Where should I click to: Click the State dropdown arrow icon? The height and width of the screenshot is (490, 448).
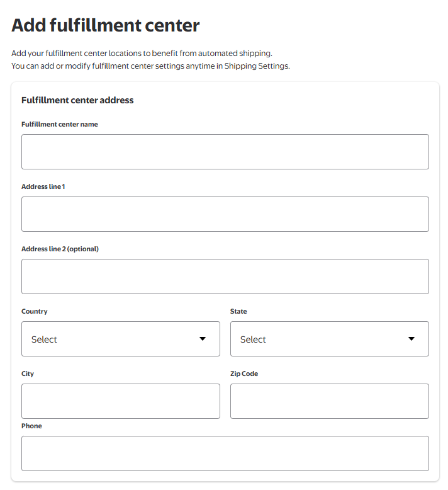pyautogui.click(x=412, y=339)
